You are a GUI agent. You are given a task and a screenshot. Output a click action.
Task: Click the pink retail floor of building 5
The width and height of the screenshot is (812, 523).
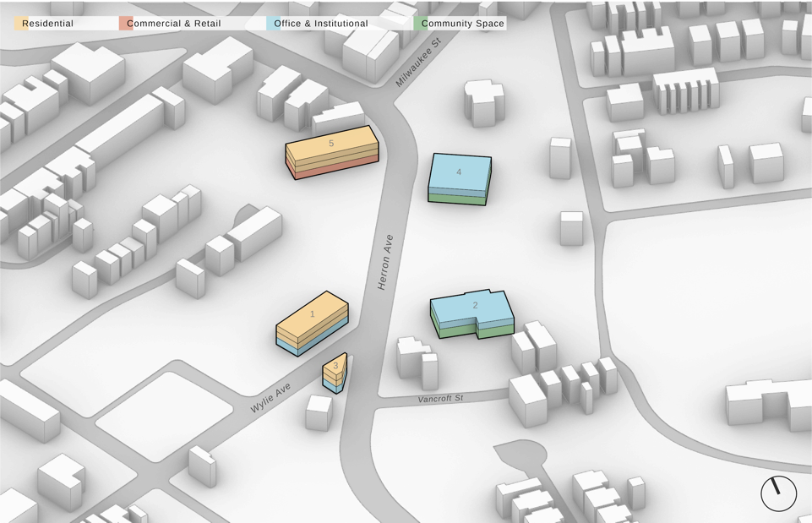pos(336,168)
